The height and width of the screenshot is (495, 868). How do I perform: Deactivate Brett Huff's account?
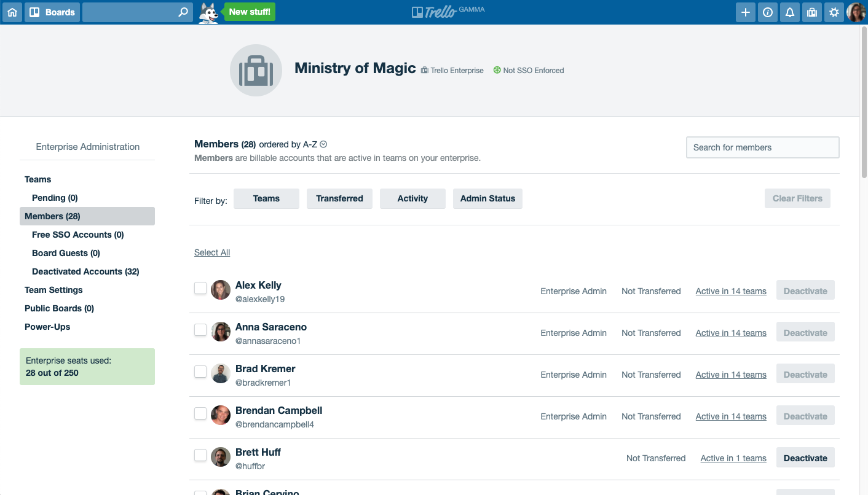pyautogui.click(x=805, y=458)
